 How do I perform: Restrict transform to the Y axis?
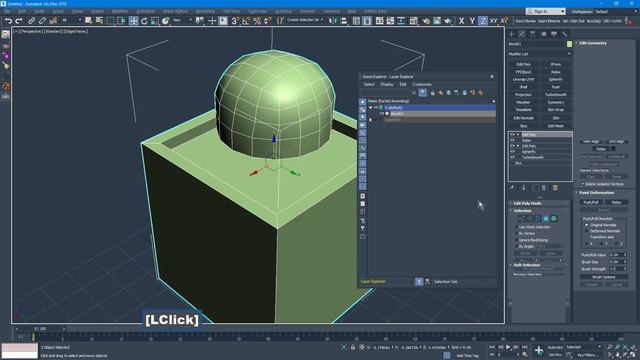[472, 20]
